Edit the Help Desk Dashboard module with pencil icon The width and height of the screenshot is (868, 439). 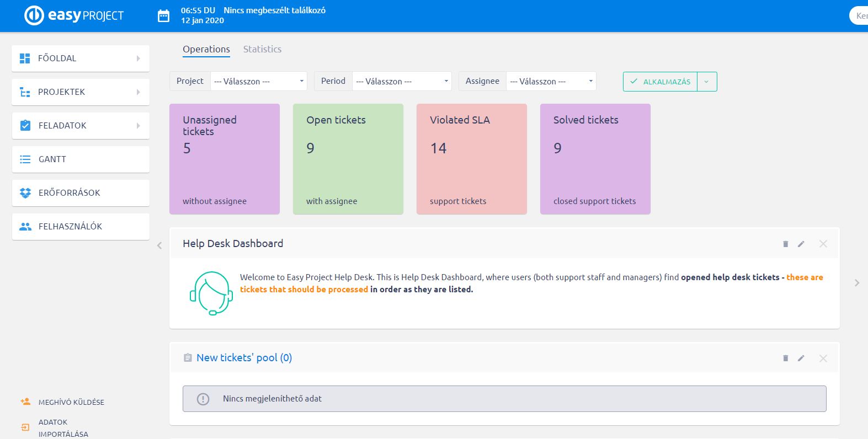click(x=801, y=244)
